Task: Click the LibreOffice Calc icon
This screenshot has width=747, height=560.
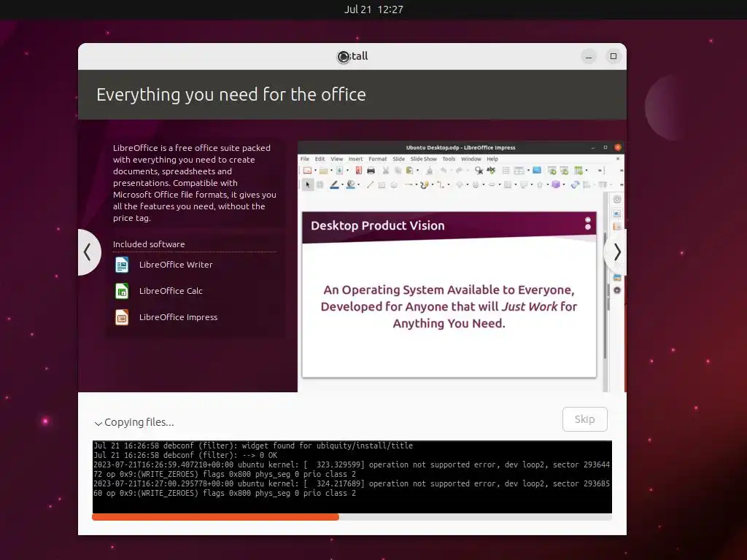Action: pyautogui.click(x=122, y=291)
